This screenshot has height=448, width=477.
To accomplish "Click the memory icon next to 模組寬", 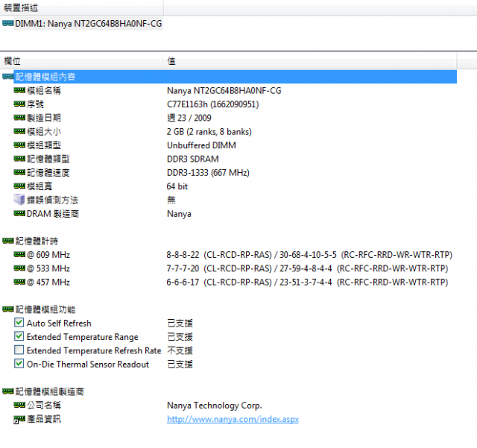I will point(19,186).
